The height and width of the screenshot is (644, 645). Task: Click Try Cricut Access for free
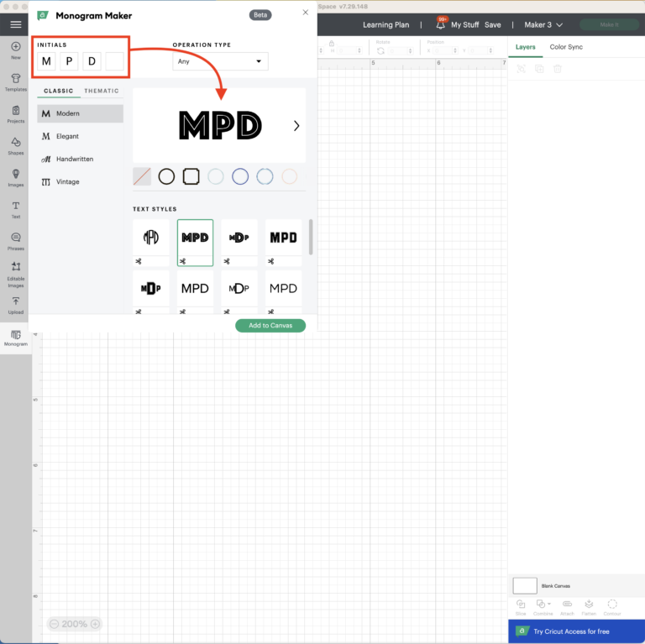click(571, 631)
